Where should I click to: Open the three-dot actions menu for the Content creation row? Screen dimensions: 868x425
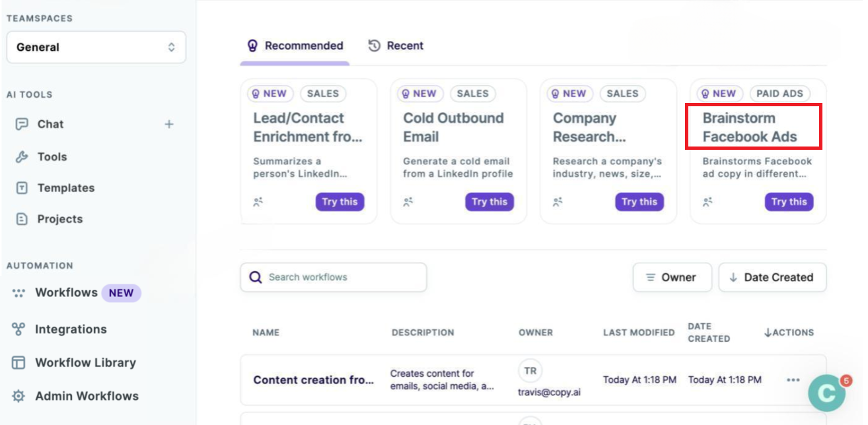coord(793,380)
